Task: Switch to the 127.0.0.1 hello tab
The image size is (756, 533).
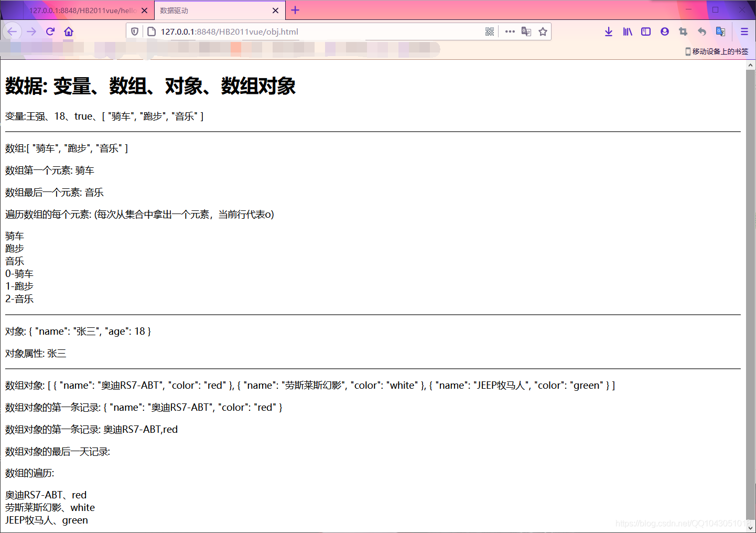Action: [83, 10]
